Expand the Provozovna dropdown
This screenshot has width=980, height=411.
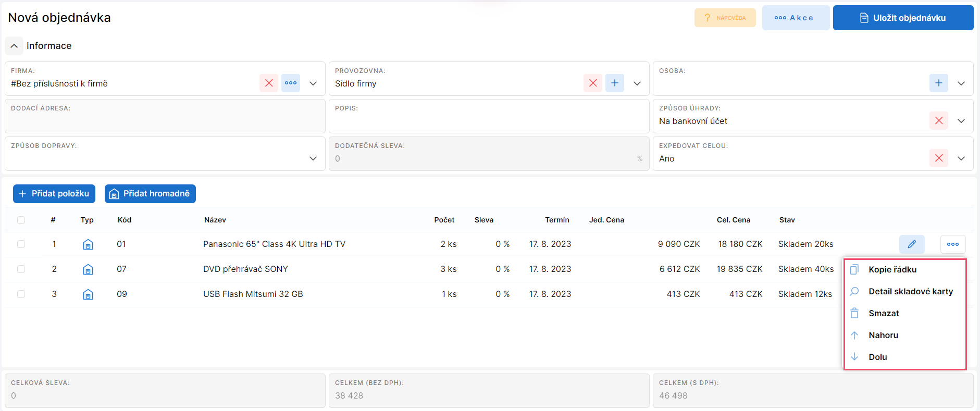coord(637,83)
